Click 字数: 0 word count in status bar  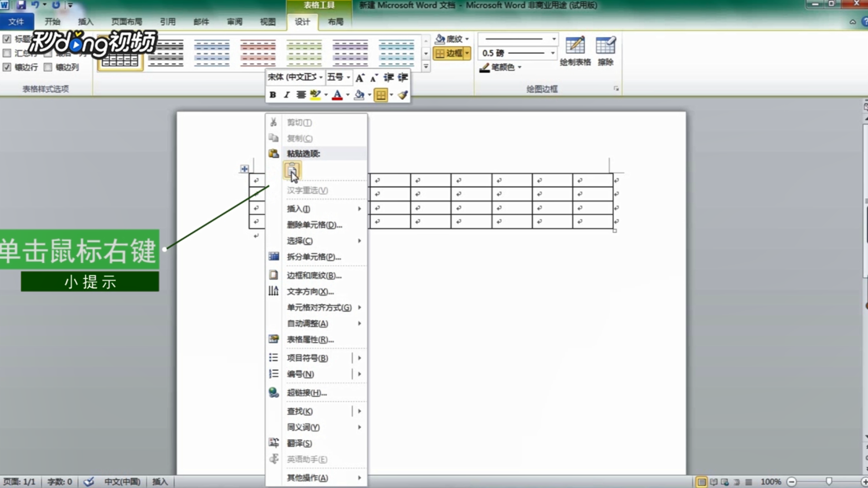point(59,482)
